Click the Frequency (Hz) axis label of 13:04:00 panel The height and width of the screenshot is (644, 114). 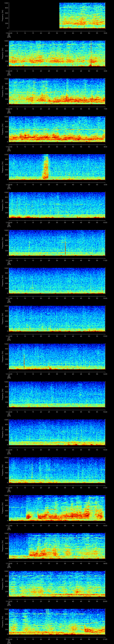[x=3, y=16]
